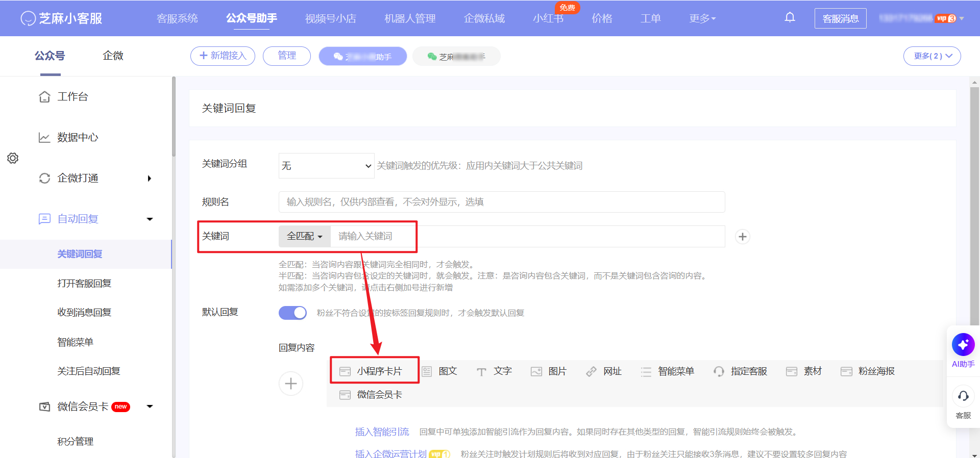Click the 新增接入 button
The width and height of the screenshot is (980, 458).
223,56
